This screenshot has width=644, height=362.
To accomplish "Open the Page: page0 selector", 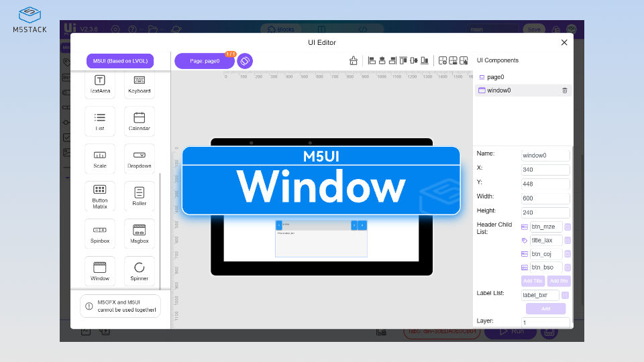I will [x=205, y=61].
